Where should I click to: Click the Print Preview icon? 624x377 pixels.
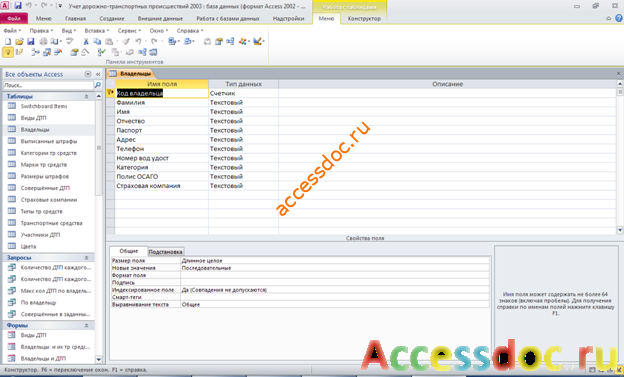55,41
